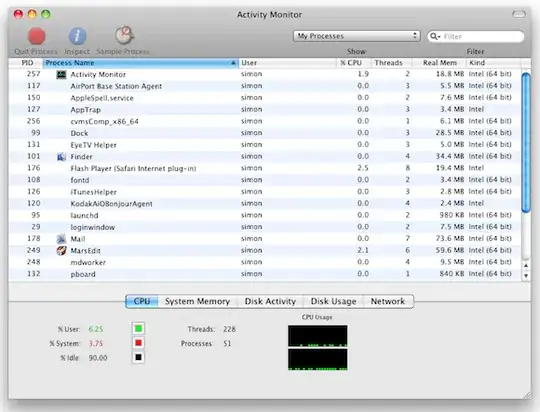
Task: Select the EyeTV Helper process
Action: click(x=264, y=145)
